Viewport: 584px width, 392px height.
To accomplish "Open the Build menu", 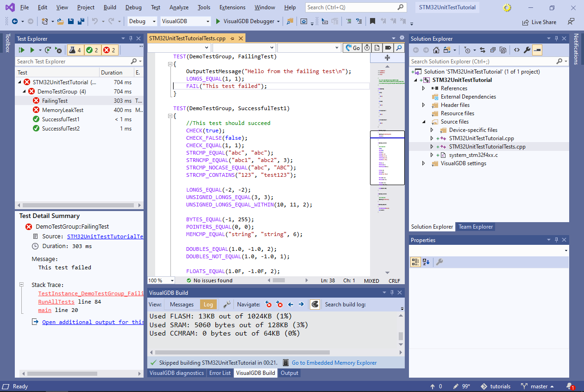I will 110,7.
